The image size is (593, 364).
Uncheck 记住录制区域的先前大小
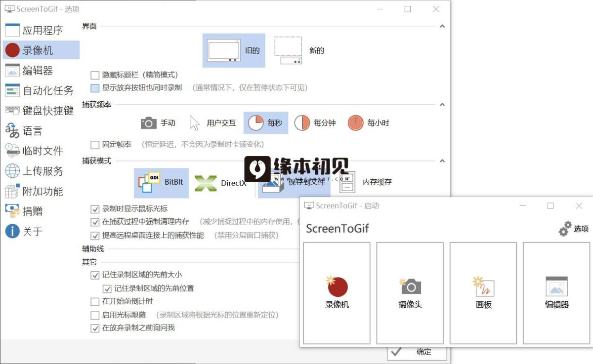pos(95,275)
